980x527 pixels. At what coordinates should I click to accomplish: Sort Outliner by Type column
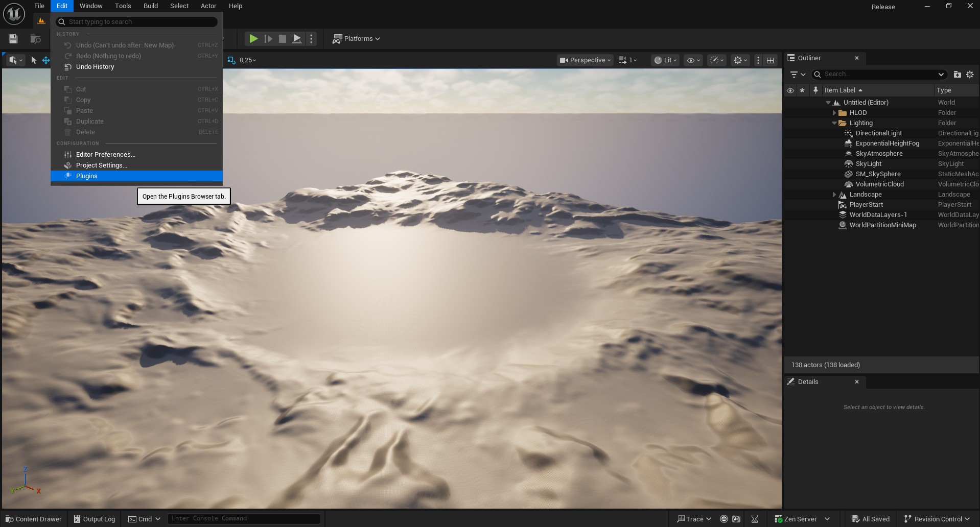tap(956, 90)
